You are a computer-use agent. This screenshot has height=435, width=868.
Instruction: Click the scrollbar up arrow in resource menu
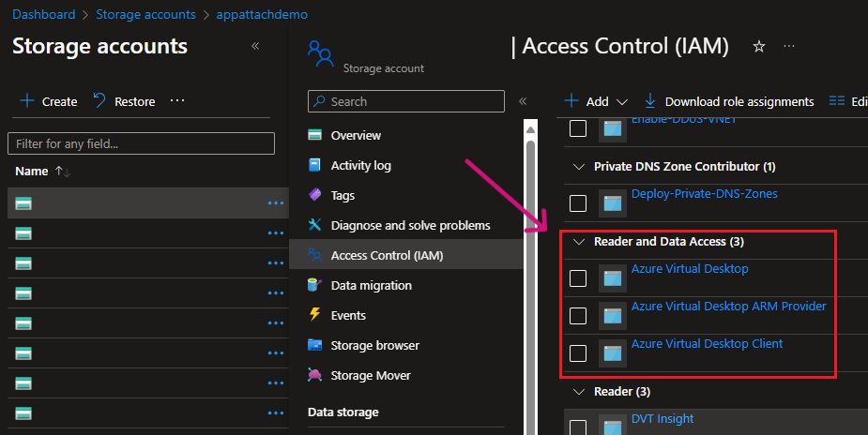point(530,130)
